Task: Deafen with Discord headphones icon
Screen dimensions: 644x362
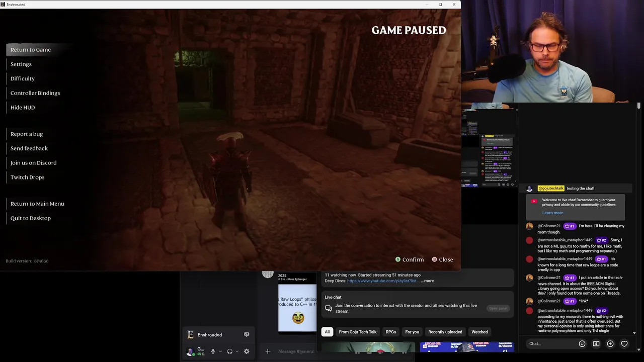Action: tap(230, 351)
